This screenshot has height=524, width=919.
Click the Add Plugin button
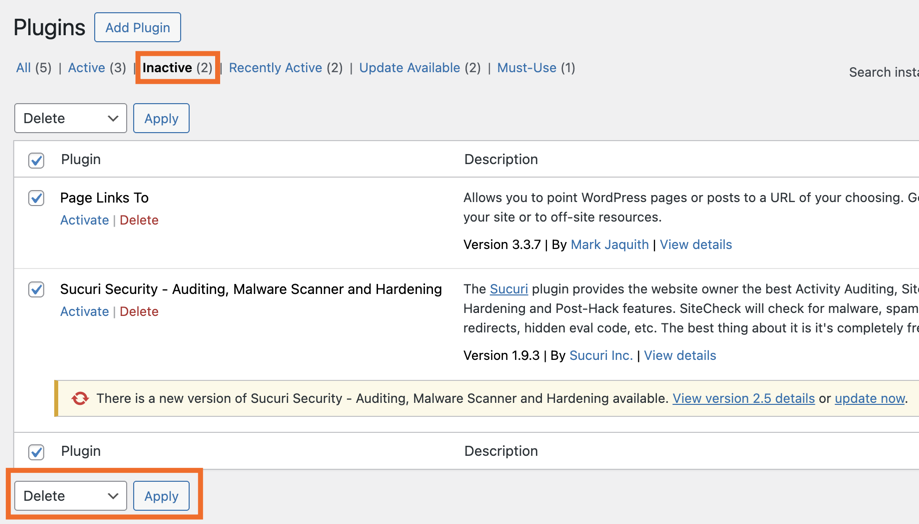point(138,27)
